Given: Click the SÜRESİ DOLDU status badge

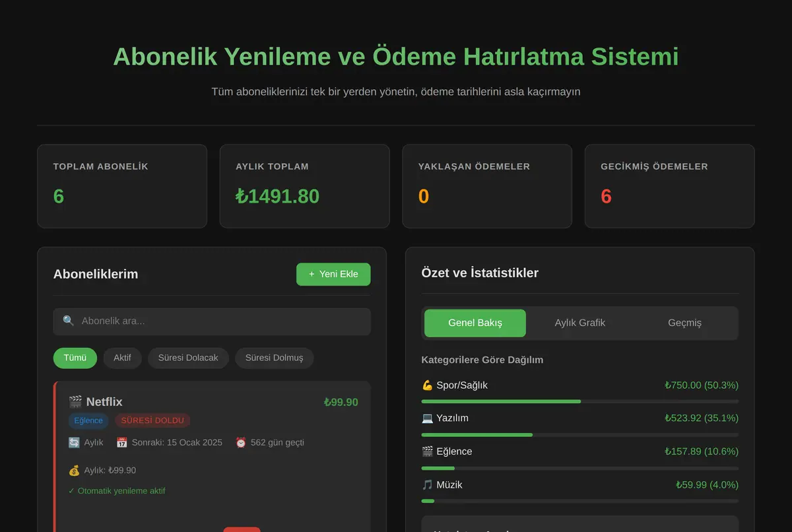Looking at the screenshot, I should [152, 420].
